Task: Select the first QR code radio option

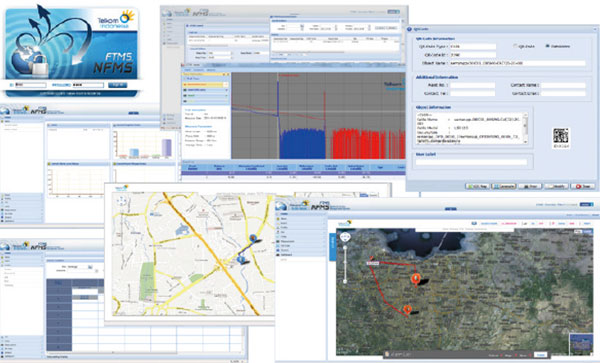Action: pyautogui.click(x=515, y=46)
